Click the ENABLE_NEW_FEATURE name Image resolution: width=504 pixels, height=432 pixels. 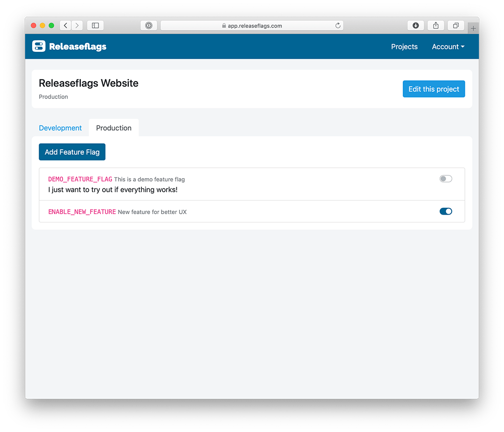coord(82,212)
